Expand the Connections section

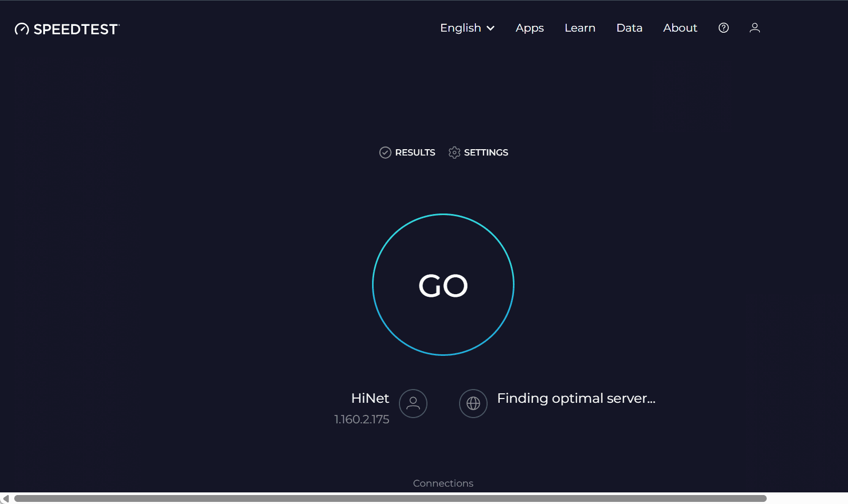coord(443,483)
